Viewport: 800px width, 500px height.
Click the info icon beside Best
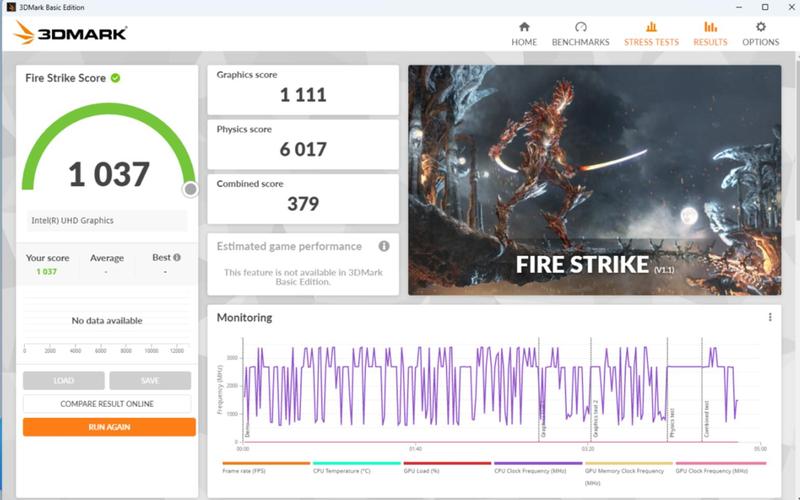click(x=177, y=257)
